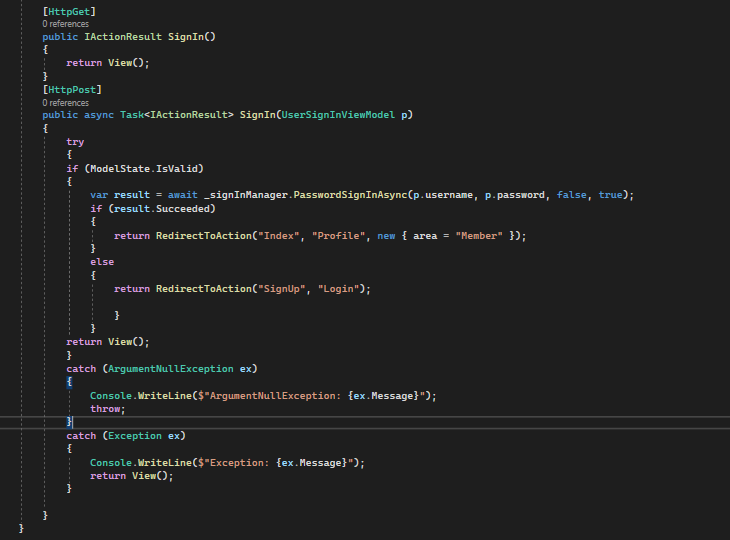Open the '0 references' CodeLens below [HttpGet]

(x=66, y=24)
